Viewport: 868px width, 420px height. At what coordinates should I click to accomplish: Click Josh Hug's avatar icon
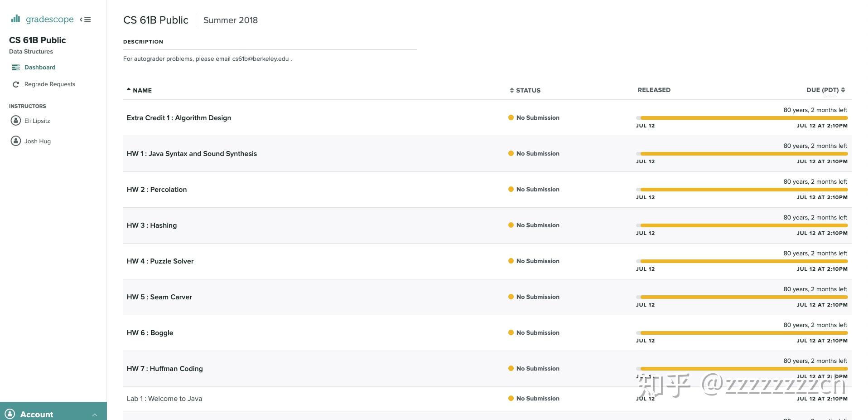click(16, 141)
